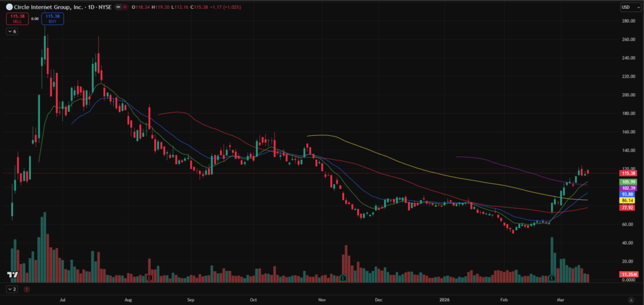This screenshot has height=305, width=644.
Task: Open the USD currency dropdown
Action: coord(626,7)
